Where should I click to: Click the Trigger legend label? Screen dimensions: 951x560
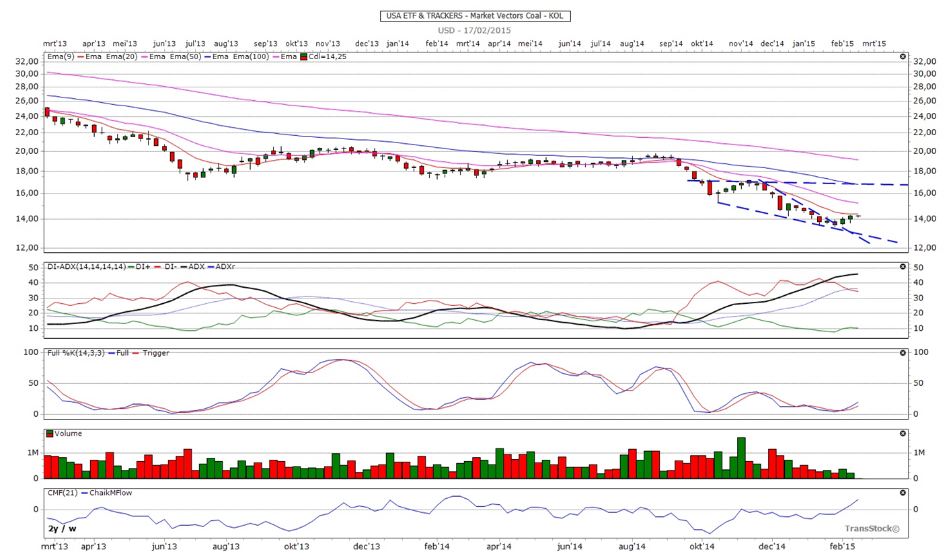(x=157, y=353)
